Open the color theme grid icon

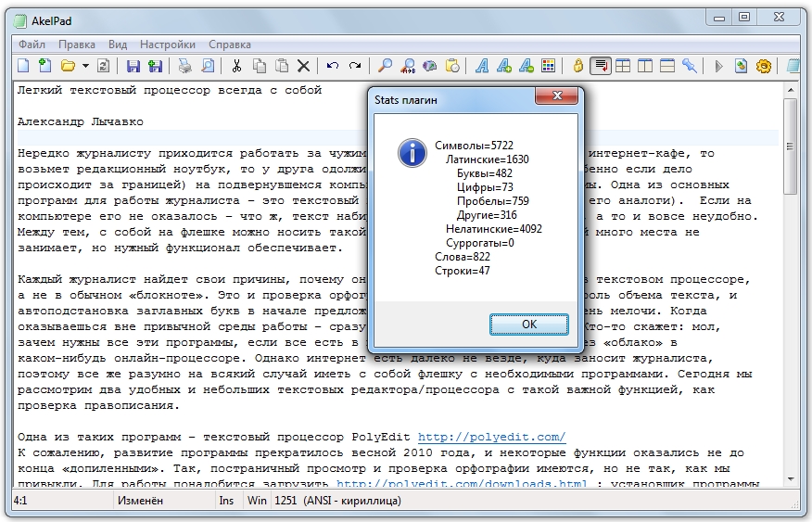[548, 66]
